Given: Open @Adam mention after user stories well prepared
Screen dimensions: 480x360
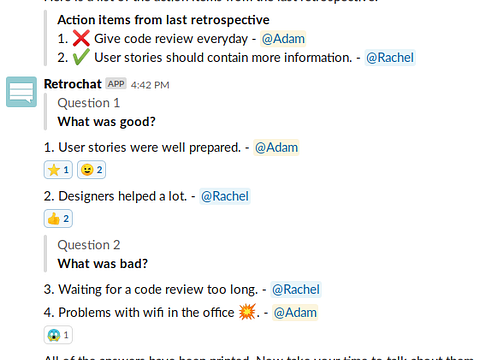Looking at the screenshot, I should pos(276,147).
